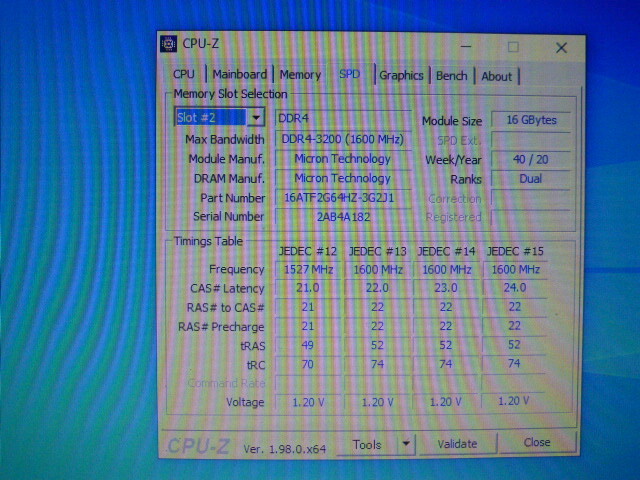
Task: Click the JEDEC #12 column header
Action: (x=308, y=251)
